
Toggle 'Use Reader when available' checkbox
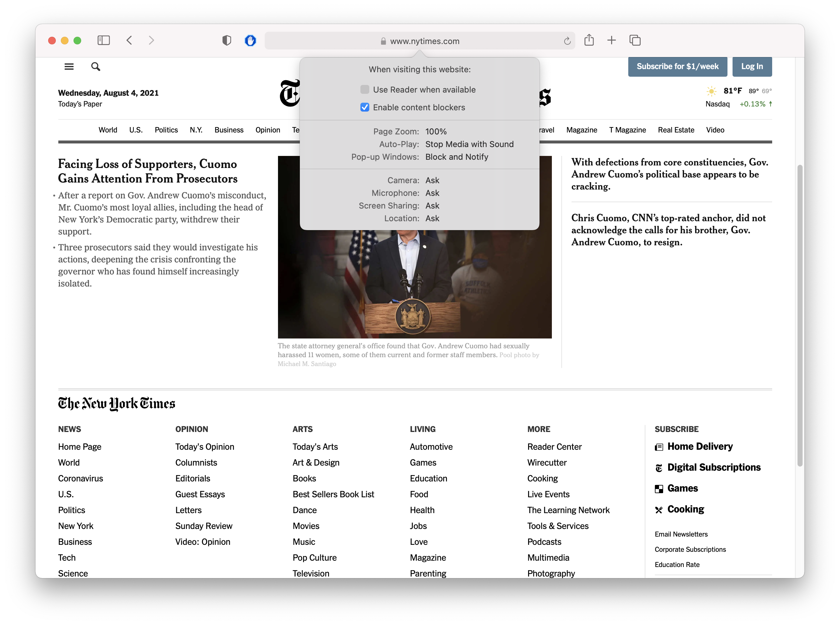pyautogui.click(x=365, y=89)
